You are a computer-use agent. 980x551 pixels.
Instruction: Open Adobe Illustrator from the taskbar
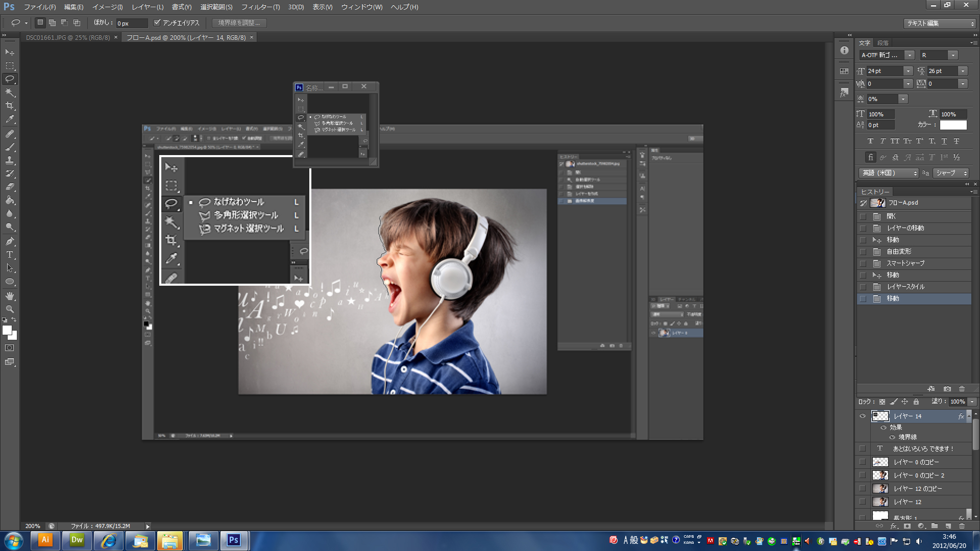point(45,540)
